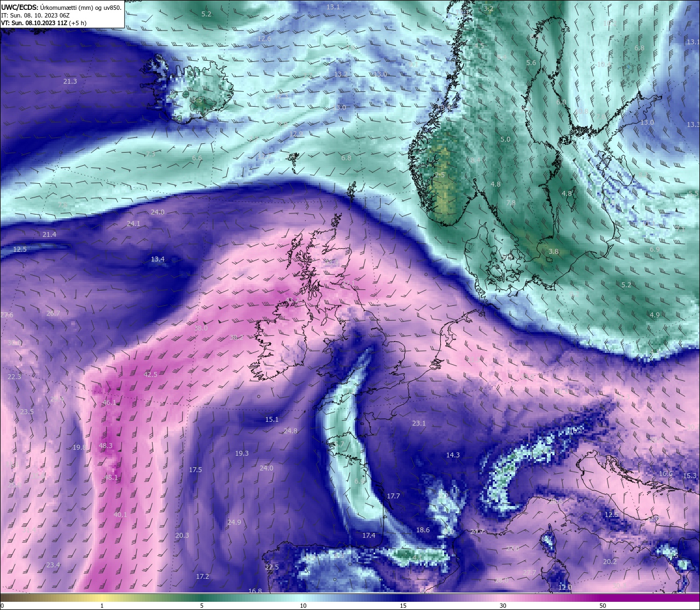700x610 pixels.
Task: Click the colour scale tick labelled 50
Action: tap(603, 606)
